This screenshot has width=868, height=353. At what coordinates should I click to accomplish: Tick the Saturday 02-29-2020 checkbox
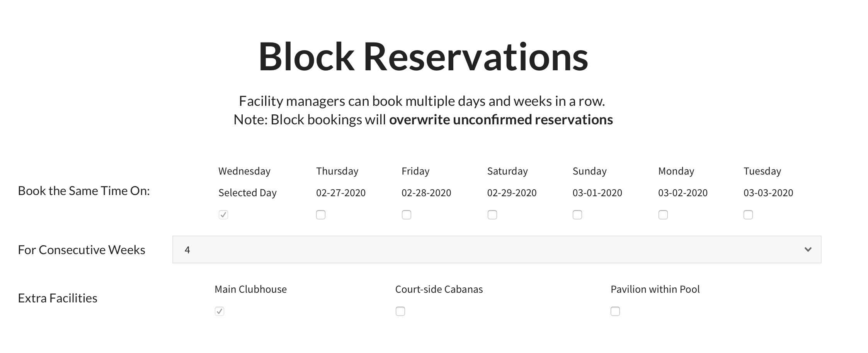[x=492, y=215]
